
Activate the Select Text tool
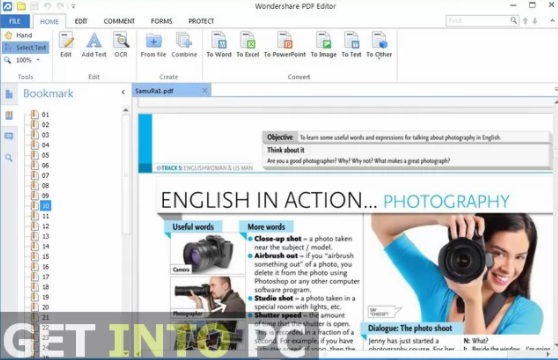click(x=26, y=47)
